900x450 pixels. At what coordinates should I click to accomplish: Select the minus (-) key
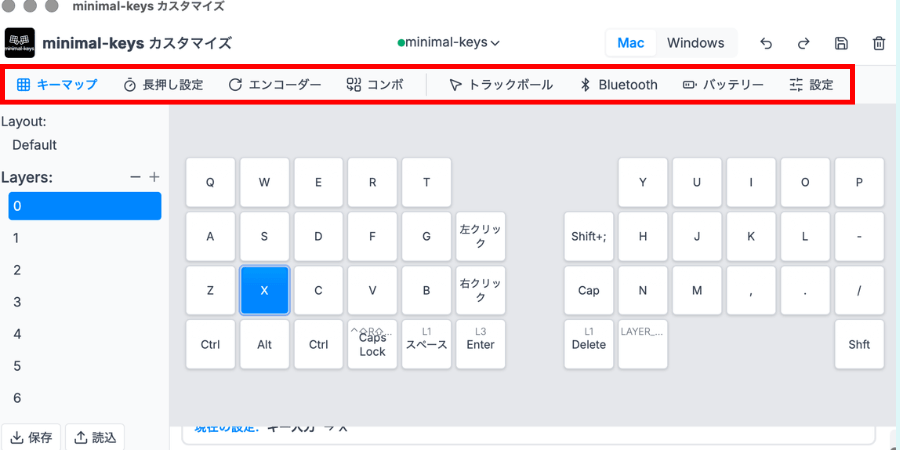[x=859, y=236]
